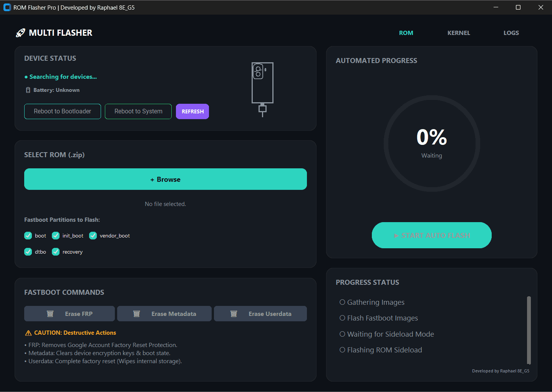The width and height of the screenshot is (552, 392).
Task: Click the ROM Flasher Pro app icon in title bar
Action: tap(7, 7)
